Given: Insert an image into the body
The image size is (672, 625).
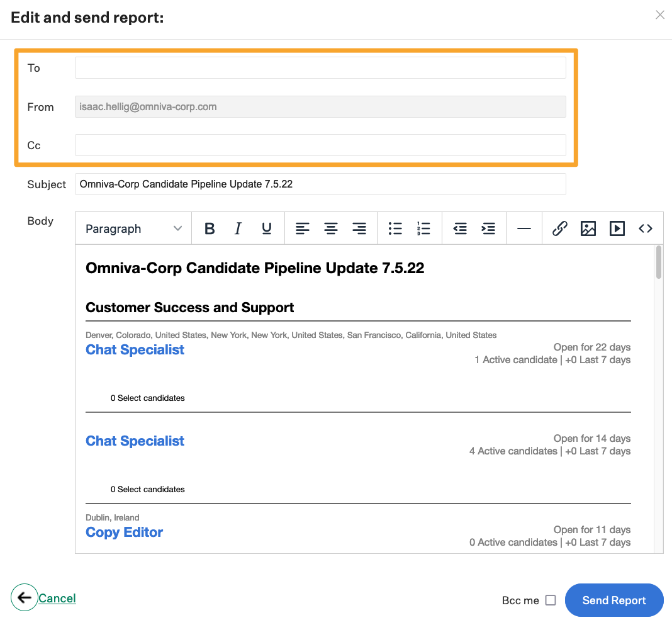Looking at the screenshot, I should [x=588, y=228].
